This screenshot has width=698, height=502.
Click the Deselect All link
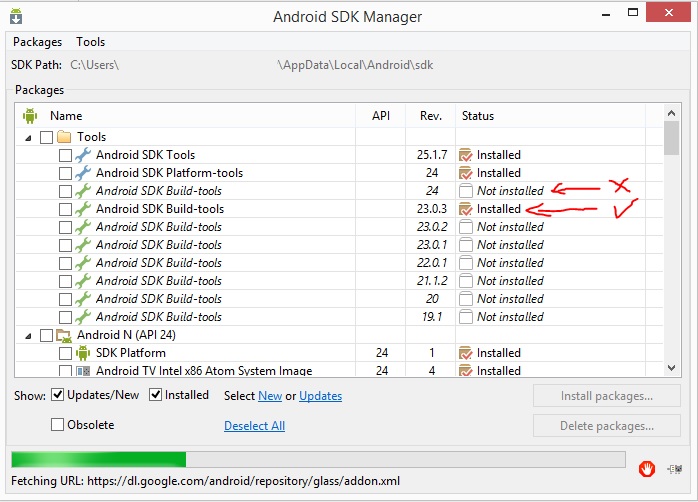[255, 426]
